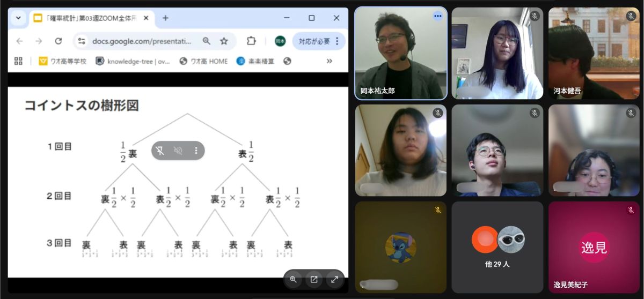The height and width of the screenshot is (299, 644).
Task: Open a new browser tab
Action: coord(165,18)
